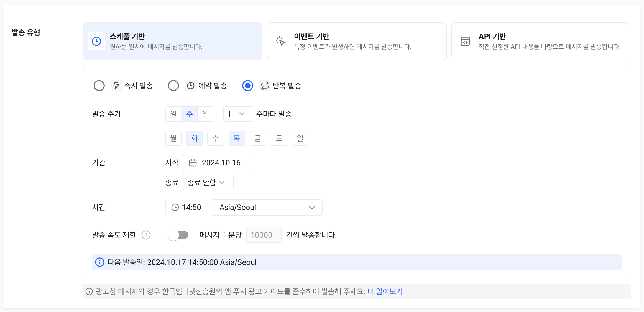Image resolution: width=644 pixels, height=312 pixels.
Task: Deselect the 화 weekday button
Action: click(195, 138)
